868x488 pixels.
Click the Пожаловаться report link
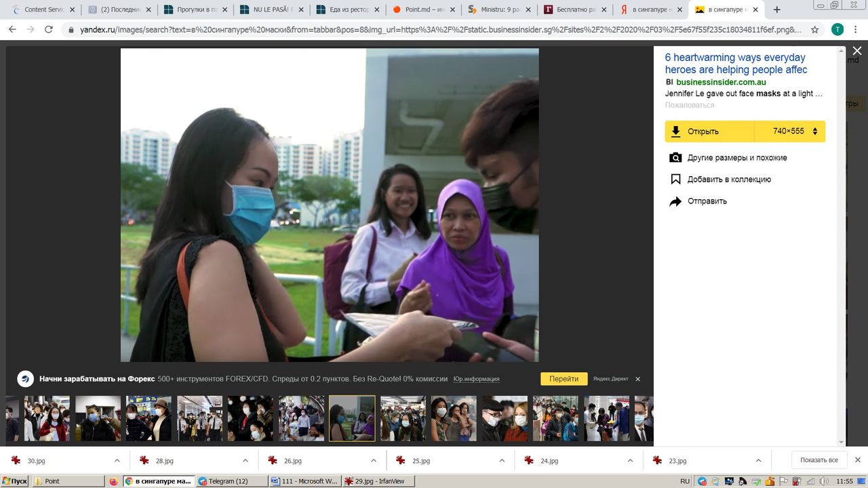point(690,105)
